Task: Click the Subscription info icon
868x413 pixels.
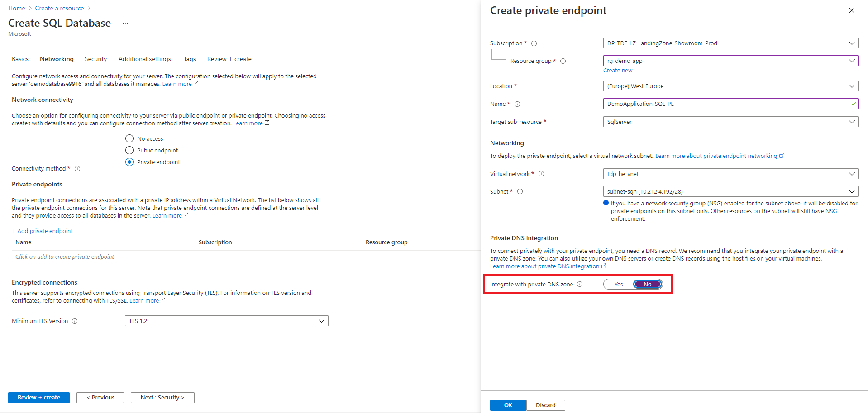Action: click(x=534, y=43)
